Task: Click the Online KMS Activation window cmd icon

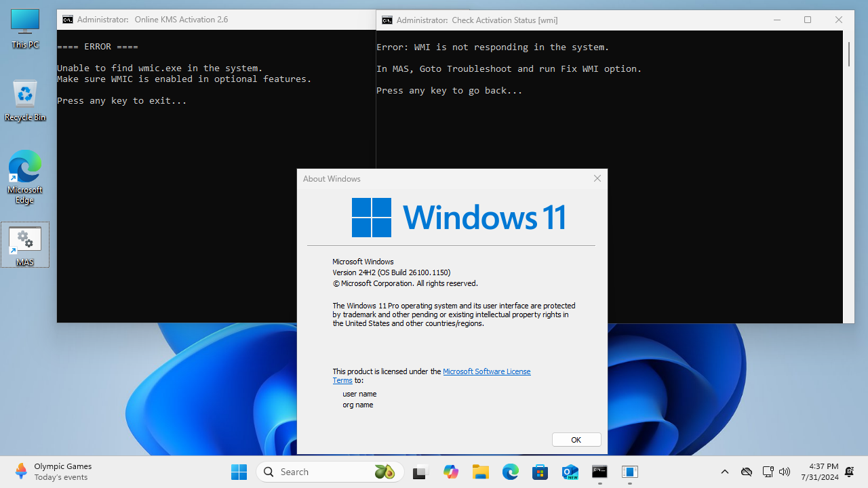Action: [x=68, y=20]
